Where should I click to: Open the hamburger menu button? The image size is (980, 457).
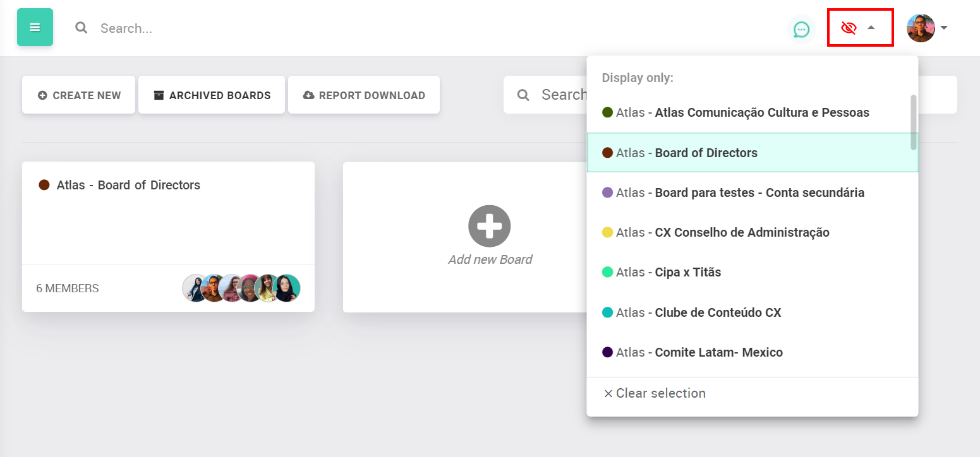click(35, 27)
